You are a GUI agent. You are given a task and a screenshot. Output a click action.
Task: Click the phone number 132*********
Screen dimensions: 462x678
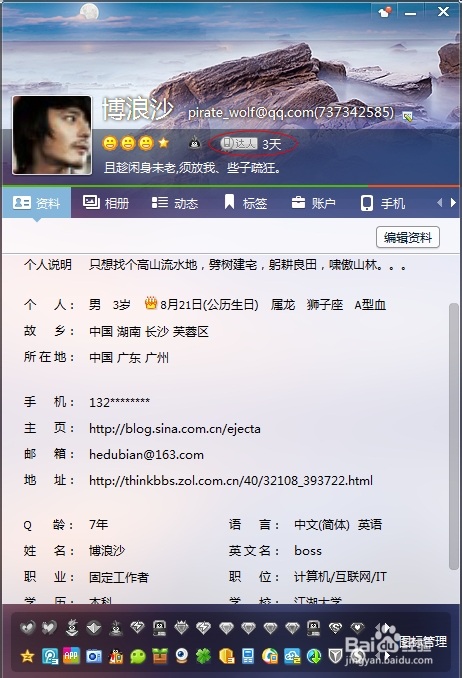point(119,402)
